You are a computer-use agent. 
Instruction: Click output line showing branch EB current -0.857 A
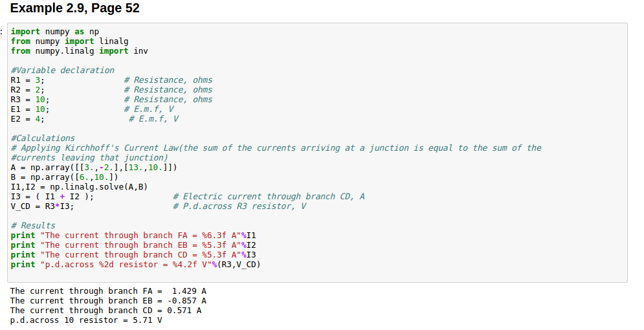(x=108, y=301)
